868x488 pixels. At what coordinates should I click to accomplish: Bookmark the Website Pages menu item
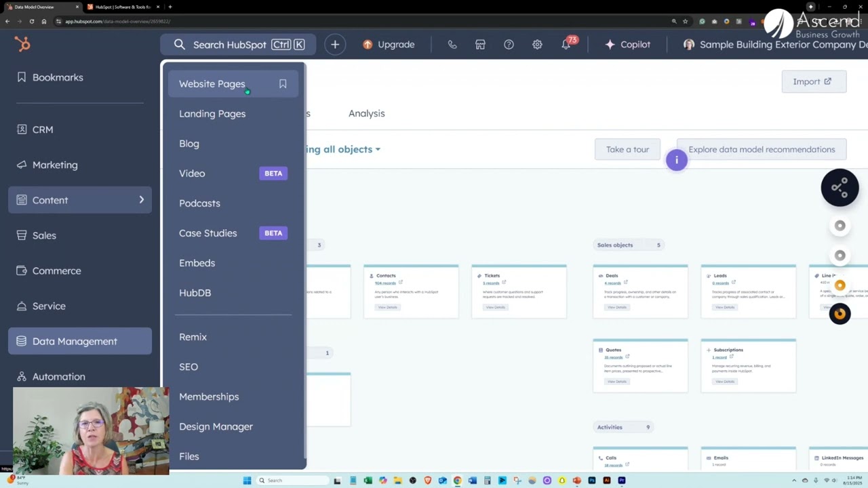(x=283, y=84)
